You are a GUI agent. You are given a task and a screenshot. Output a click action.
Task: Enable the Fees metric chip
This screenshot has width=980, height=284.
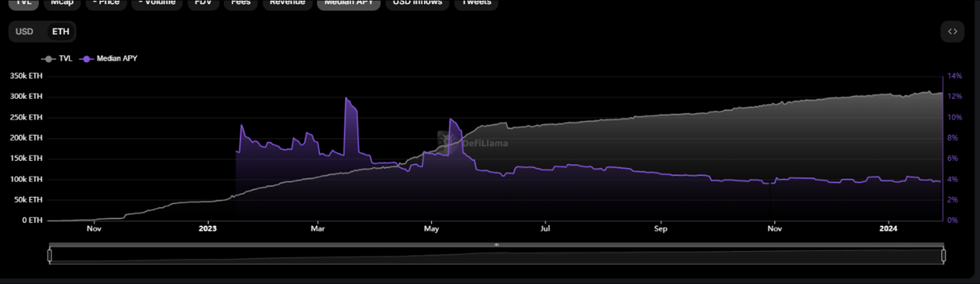(241, 3)
